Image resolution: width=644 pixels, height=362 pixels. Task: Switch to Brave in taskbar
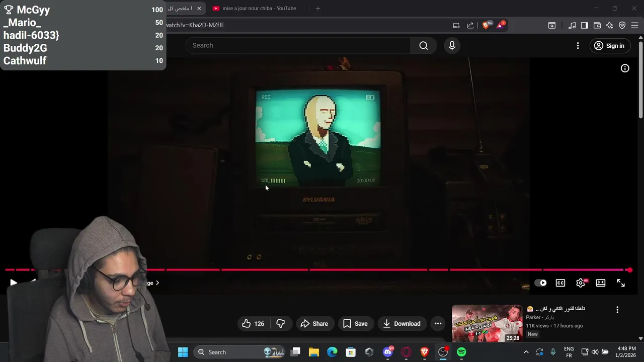point(425,352)
